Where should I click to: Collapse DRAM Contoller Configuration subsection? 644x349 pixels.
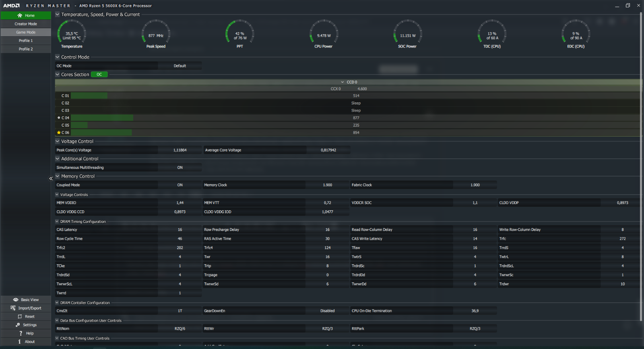(57, 303)
